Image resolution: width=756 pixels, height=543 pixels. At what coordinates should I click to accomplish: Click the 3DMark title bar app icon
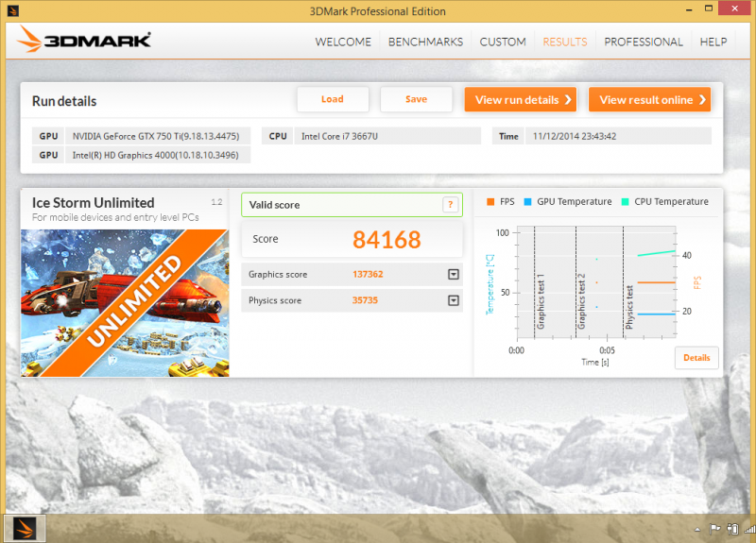(x=13, y=10)
